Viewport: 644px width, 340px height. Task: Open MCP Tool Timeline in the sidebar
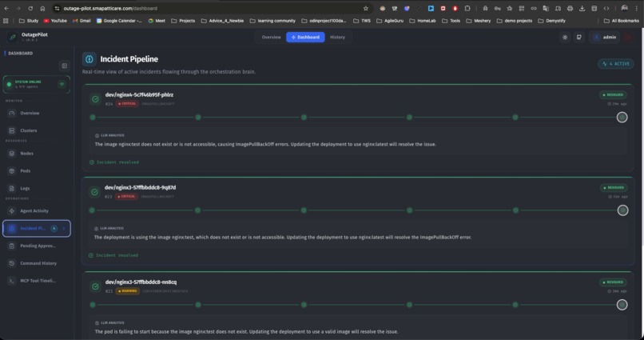click(36, 281)
